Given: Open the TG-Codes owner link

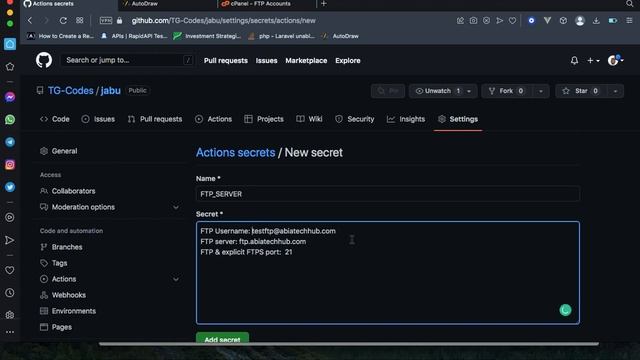Looking at the screenshot, I should 71,91.
